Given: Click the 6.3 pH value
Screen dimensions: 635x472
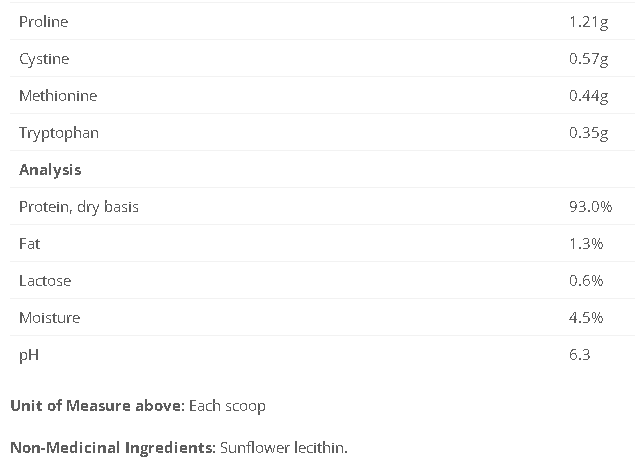Looking at the screenshot, I should [579, 355].
